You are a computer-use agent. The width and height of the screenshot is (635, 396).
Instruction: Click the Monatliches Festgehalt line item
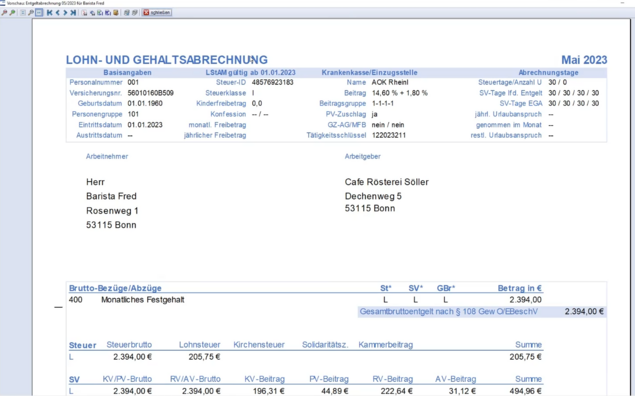pos(143,300)
